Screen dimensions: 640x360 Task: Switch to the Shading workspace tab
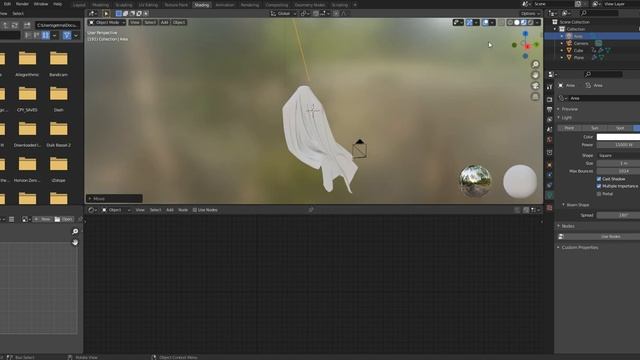202,5
